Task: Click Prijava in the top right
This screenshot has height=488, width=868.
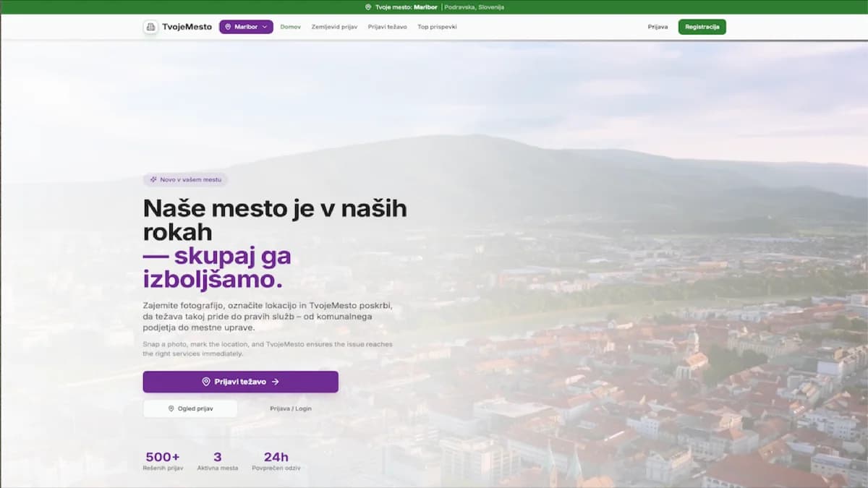Action: tap(658, 27)
